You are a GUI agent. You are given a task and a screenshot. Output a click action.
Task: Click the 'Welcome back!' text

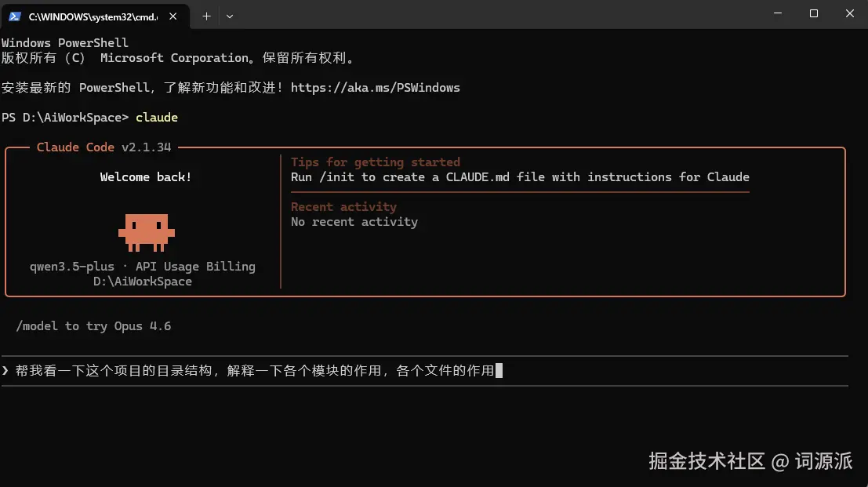click(146, 177)
